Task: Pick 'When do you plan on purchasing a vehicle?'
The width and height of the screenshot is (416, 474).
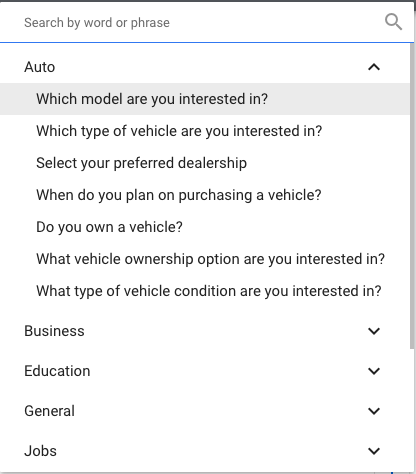Action: (x=205, y=195)
